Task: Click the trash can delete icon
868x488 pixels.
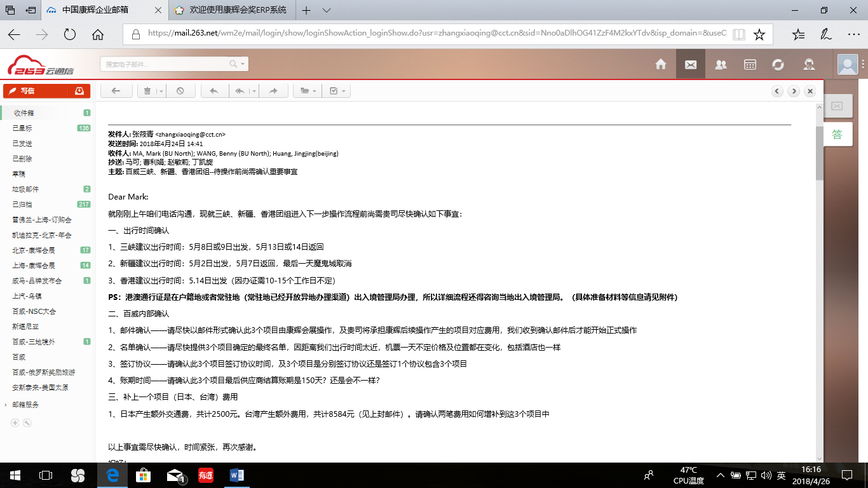Action: [x=147, y=91]
